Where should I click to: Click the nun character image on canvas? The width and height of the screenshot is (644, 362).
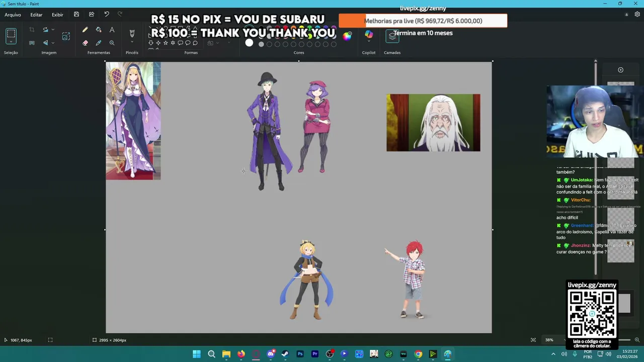click(x=133, y=121)
